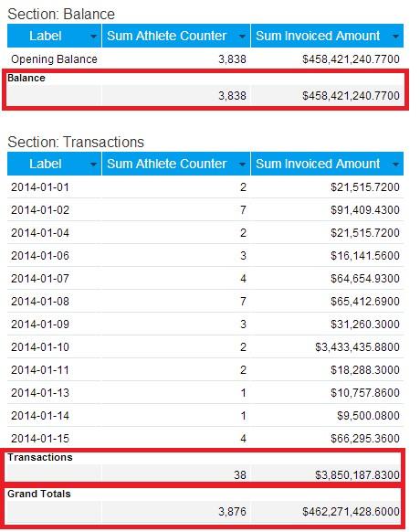Open Sum Invoiced Amount dropdown in Transactions section
This screenshot has width=420, height=532.
click(x=395, y=165)
